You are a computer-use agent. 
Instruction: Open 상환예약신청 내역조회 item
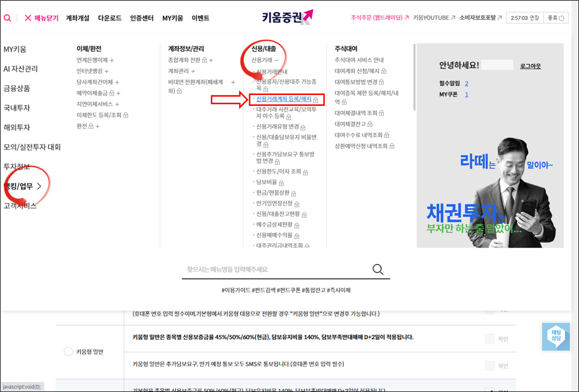pyautogui.click(x=364, y=146)
